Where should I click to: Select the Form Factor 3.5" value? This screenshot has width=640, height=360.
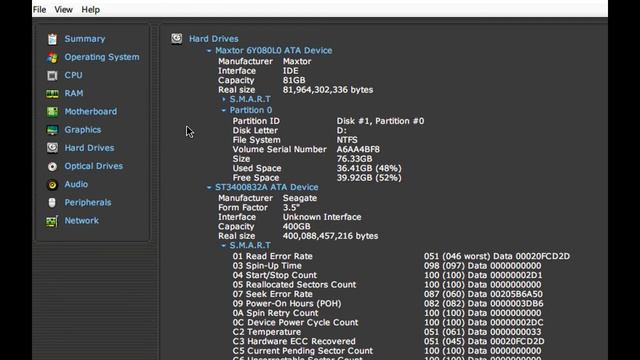291,207
